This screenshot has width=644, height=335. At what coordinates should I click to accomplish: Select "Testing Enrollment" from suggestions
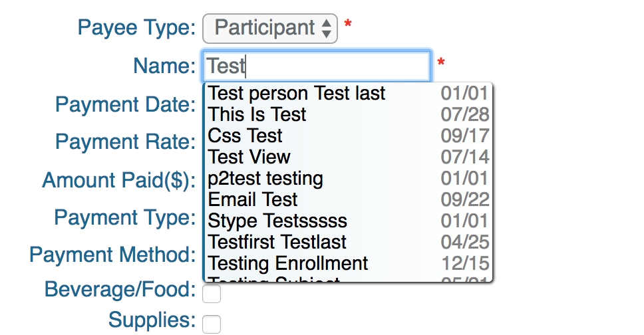pos(288,263)
